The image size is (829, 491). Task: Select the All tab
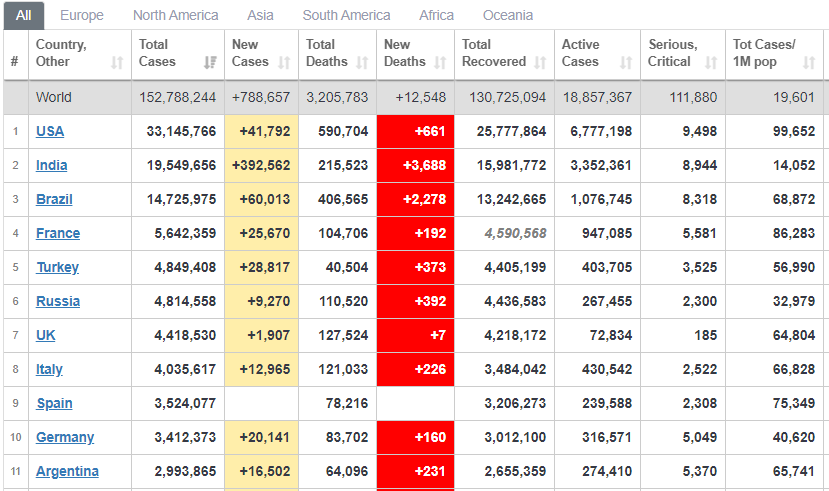click(24, 15)
